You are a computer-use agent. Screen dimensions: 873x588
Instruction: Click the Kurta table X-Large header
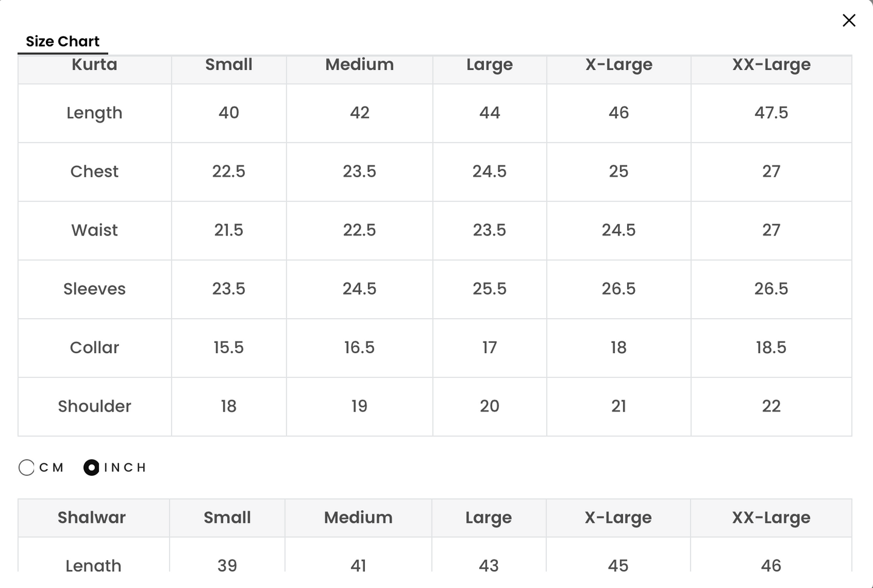(619, 65)
